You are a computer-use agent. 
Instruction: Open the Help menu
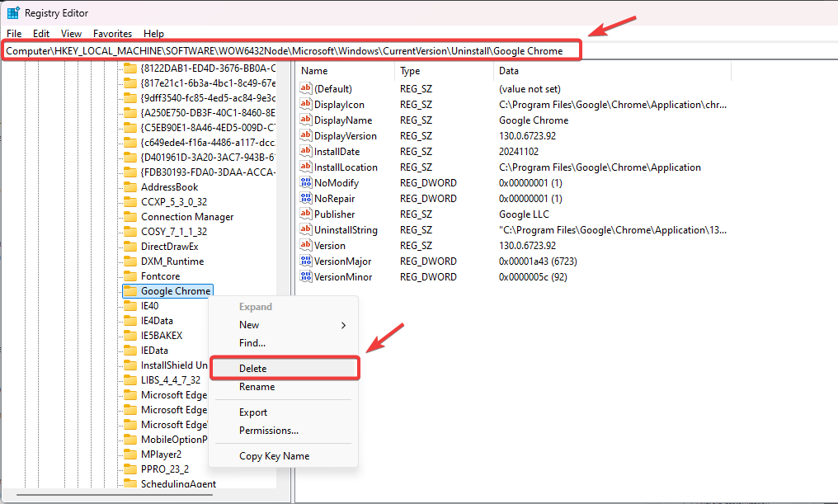(x=154, y=34)
